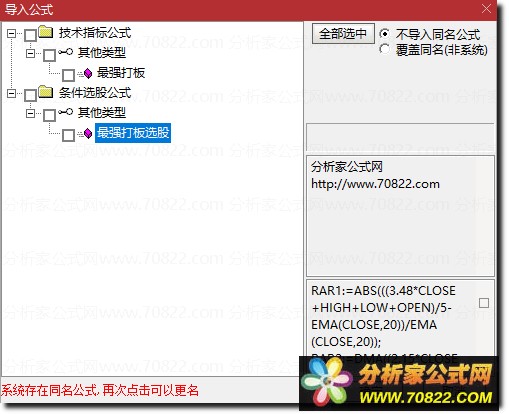Tick the checkbox of 其他类型 under 条件选股公式
The height and width of the screenshot is (414, 509).
(x=50, y=115)
